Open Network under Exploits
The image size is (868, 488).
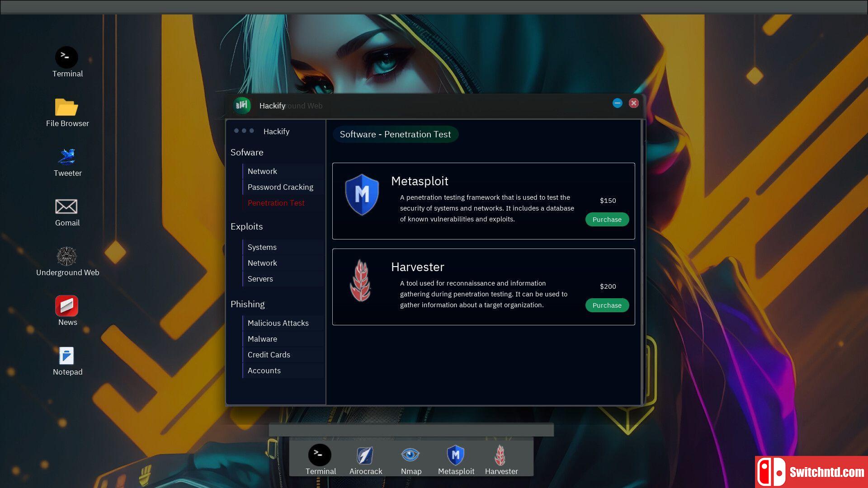point(283,263)
